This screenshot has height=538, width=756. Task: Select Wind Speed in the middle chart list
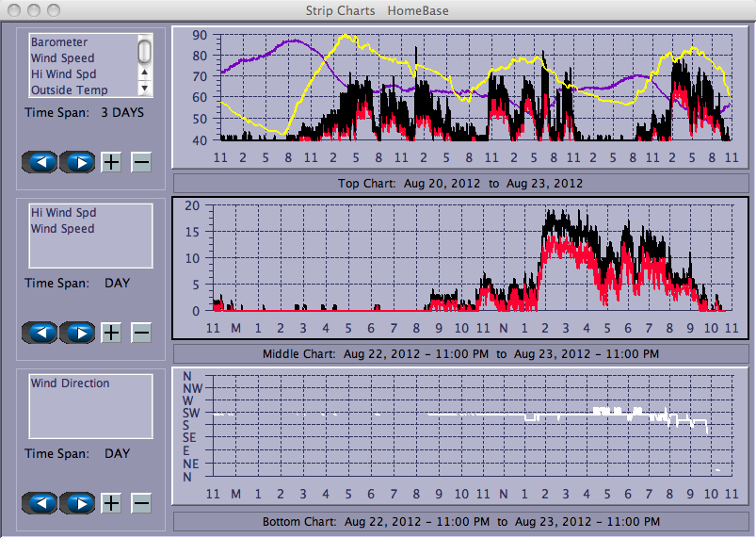pos(60,229)
